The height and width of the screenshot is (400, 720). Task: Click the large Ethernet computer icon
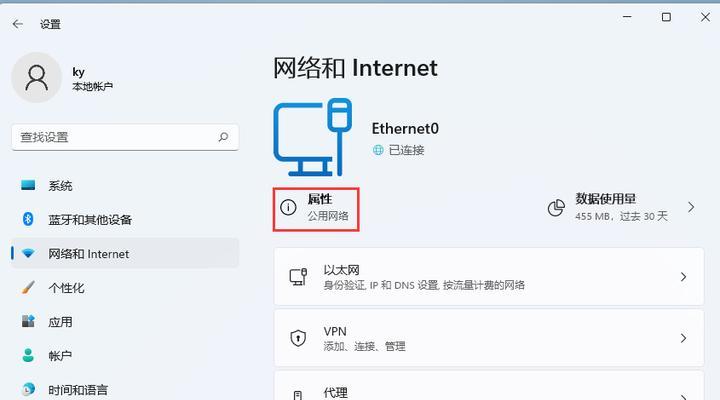(x=313, y=137)
